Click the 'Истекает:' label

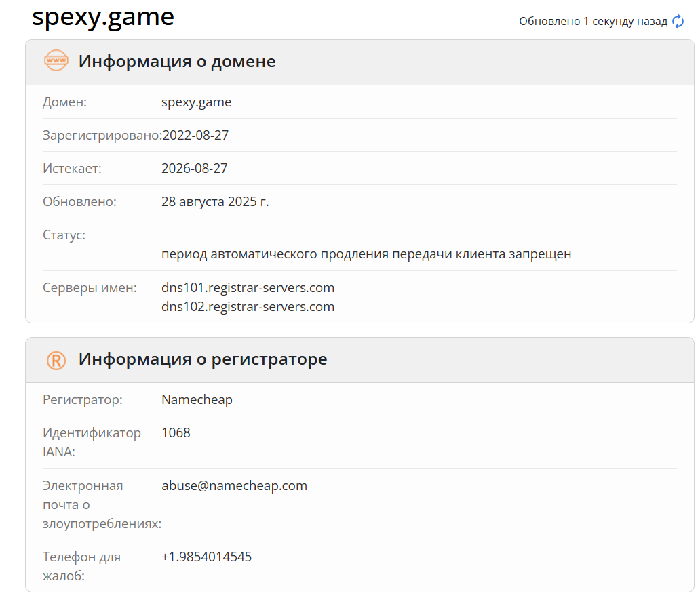point(72,168)
